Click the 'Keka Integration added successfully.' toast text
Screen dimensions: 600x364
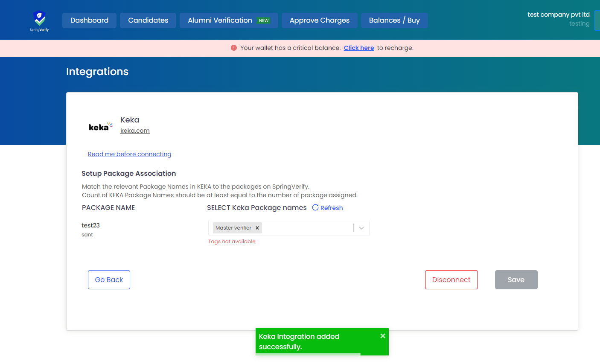299,341
